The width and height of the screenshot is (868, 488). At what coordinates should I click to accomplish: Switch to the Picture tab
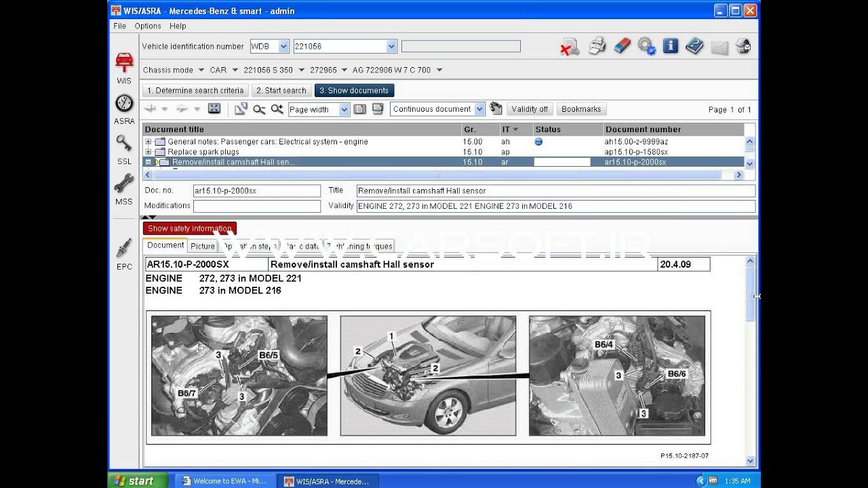pyautogui.click(x=203, y=246)
